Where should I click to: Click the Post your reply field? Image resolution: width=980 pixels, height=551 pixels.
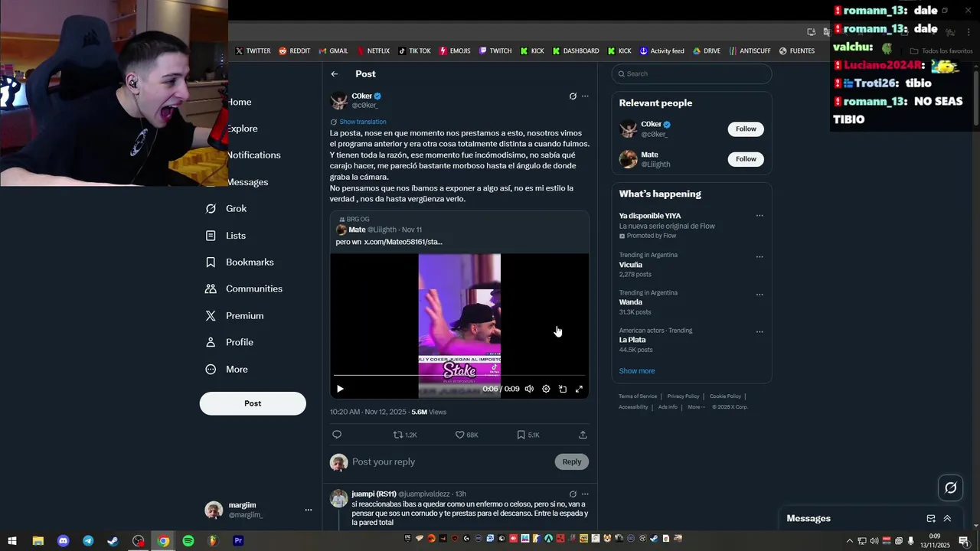click(x=450, y=461)
